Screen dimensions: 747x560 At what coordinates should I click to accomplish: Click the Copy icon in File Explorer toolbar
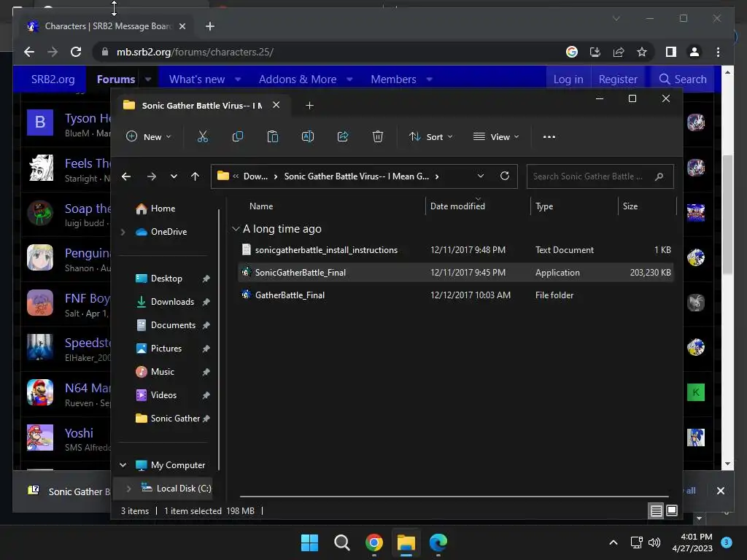(x=237, y=136)
